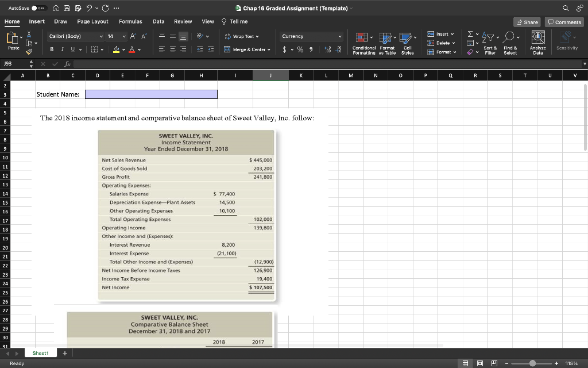The image size is (588, 368).
Task: Click Wrap Text
Action: click(242, 36)
